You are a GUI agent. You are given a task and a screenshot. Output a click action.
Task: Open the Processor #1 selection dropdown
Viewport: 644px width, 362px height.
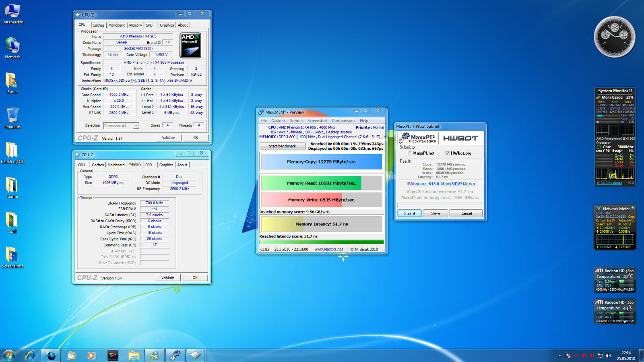(121, 126)
